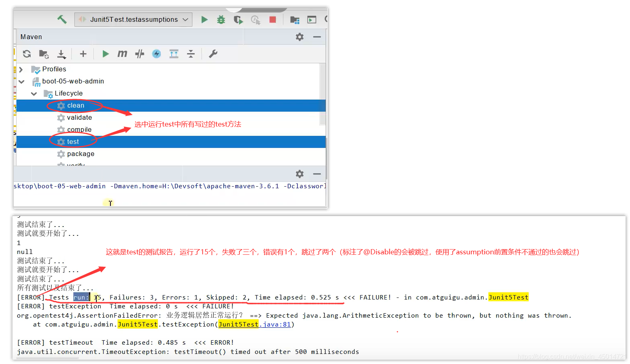The height and width of the screenshot is (364, 630).
Task: Click the Build Project hammer icon
Action: (62, 19)
